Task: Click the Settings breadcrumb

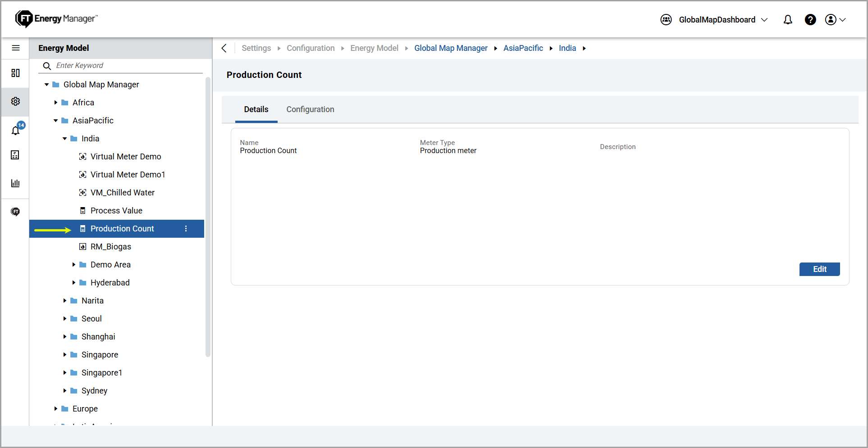Action: [256, 48]
